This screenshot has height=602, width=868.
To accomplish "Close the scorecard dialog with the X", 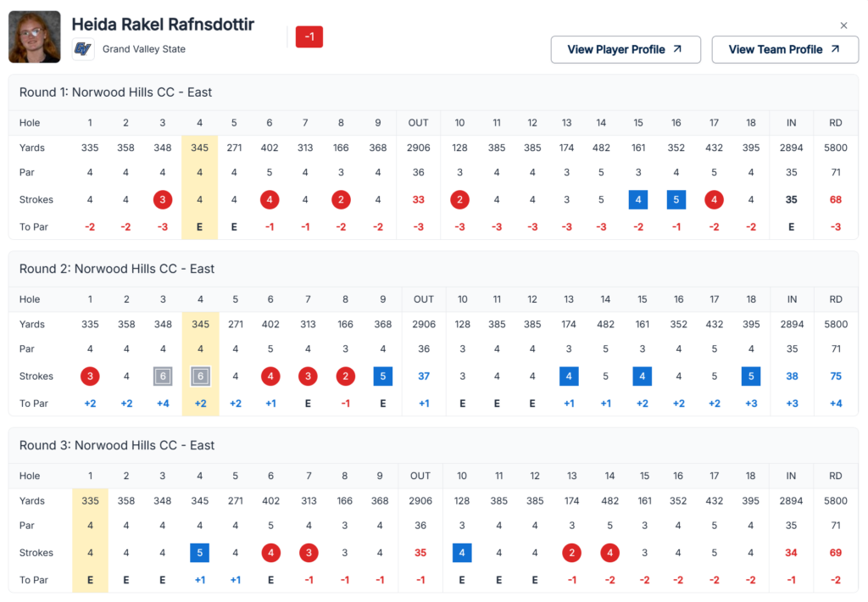I will [x=843, y=25].
